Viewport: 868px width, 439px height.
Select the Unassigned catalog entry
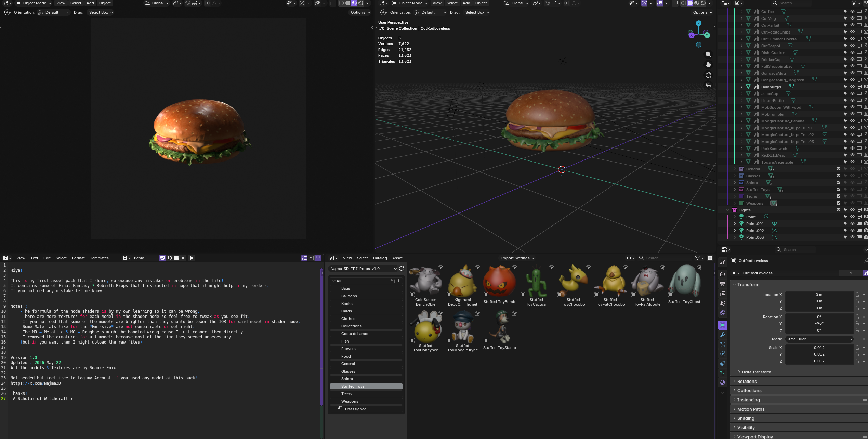click(x=366, y=409)
